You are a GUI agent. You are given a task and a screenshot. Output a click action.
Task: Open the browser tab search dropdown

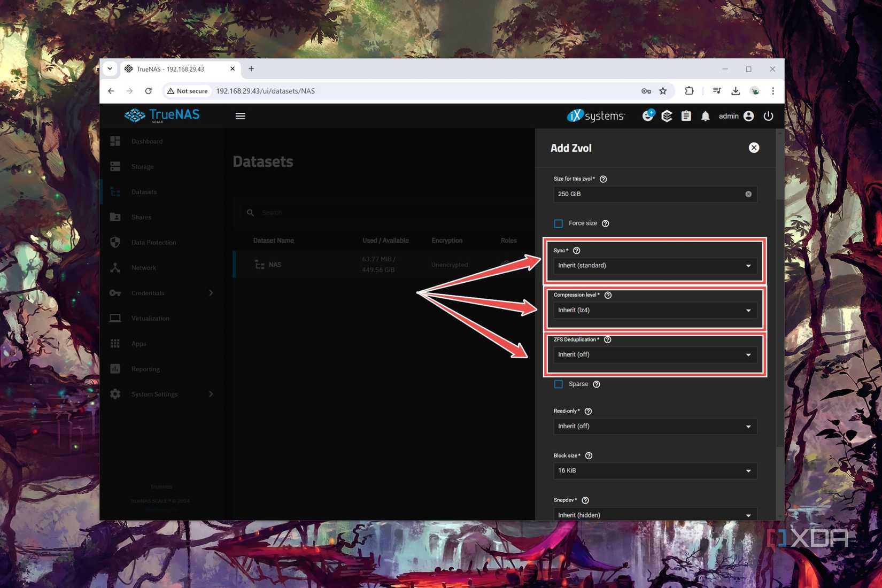pos(110,68)
